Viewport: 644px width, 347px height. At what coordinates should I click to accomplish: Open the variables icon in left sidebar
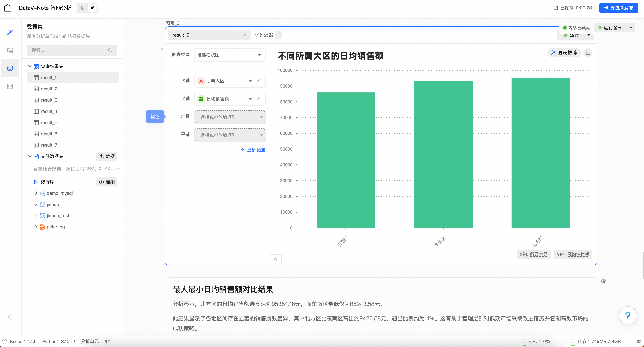(10, 86)
